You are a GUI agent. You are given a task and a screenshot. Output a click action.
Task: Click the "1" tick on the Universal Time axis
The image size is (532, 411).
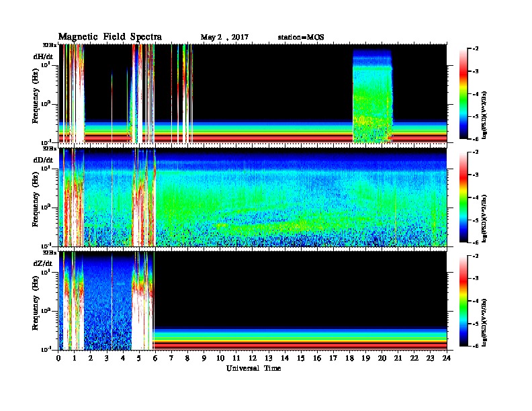pos(75,359)
